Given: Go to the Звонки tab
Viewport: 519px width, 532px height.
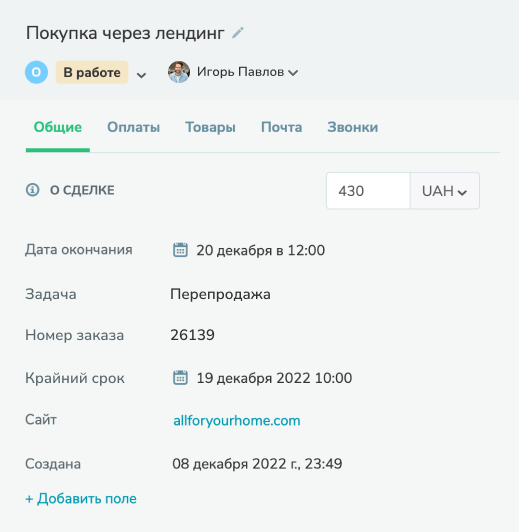Looking at the screenshot, I should pos(353,127).
